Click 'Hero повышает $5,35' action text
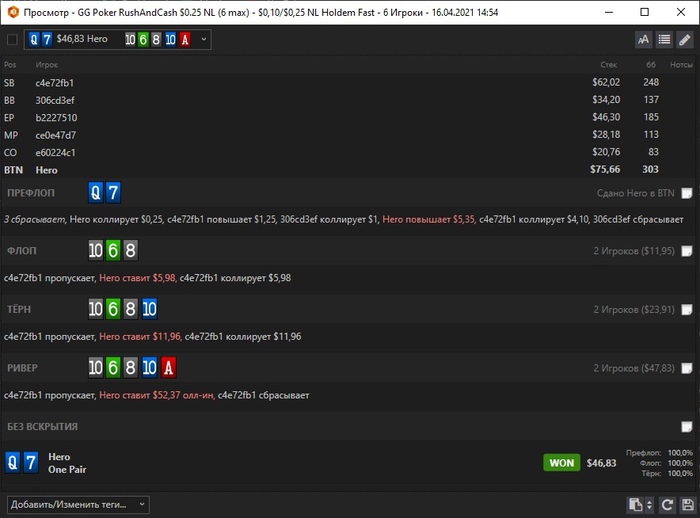Image resolution: width=700 pixels, height=518 pixels. (429, 219)
